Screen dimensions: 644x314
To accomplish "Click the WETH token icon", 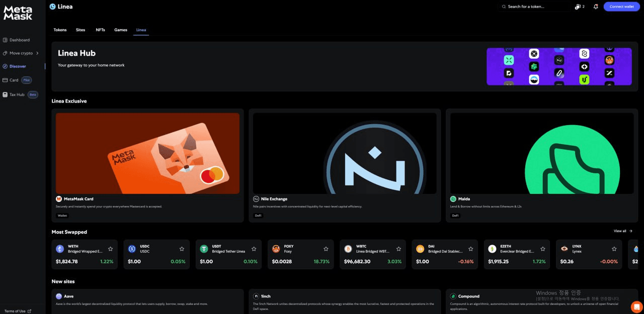I will point(60,249).
